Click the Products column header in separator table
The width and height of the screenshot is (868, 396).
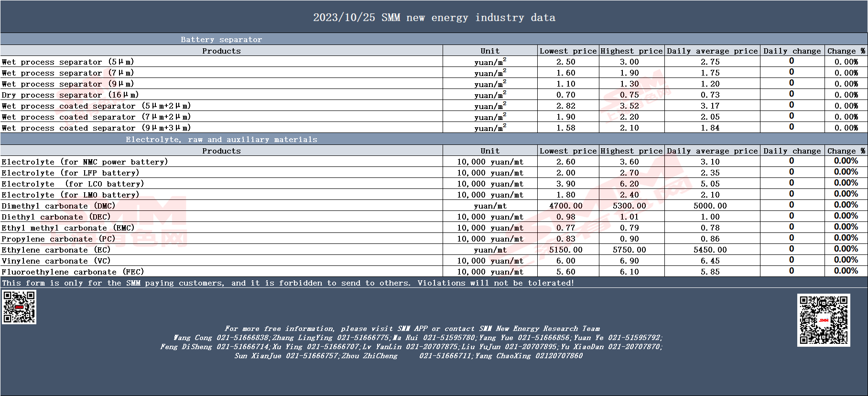[x=221, y=51]
